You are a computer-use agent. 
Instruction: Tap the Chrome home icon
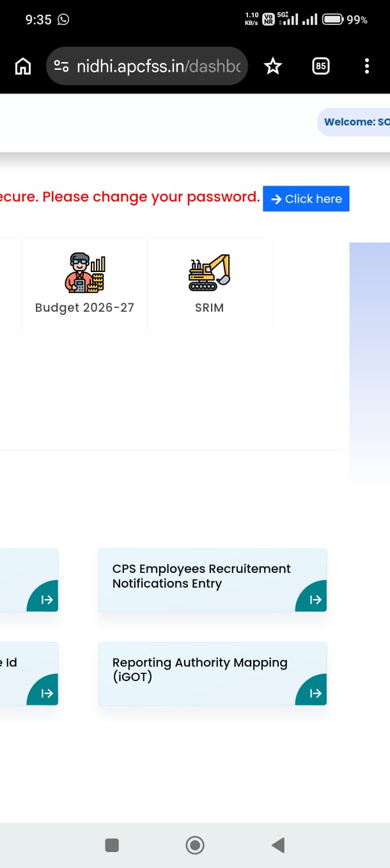tap(23, 66)
